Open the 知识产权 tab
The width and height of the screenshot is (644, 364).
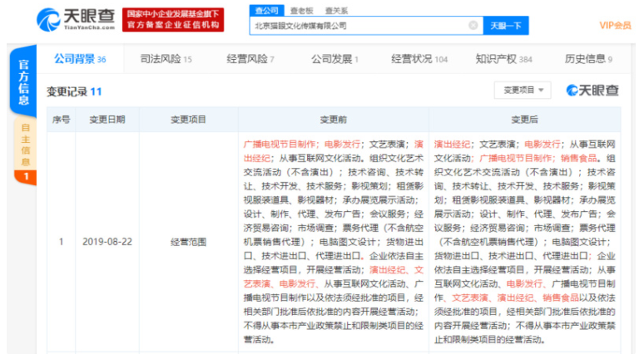pos(503,59)
